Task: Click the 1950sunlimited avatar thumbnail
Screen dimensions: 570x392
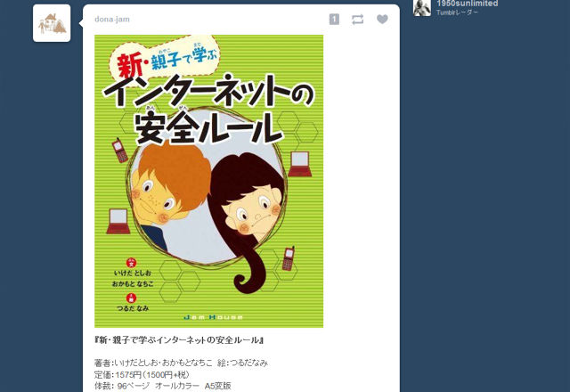Action: pyautogui.click(x=422, y=8)
